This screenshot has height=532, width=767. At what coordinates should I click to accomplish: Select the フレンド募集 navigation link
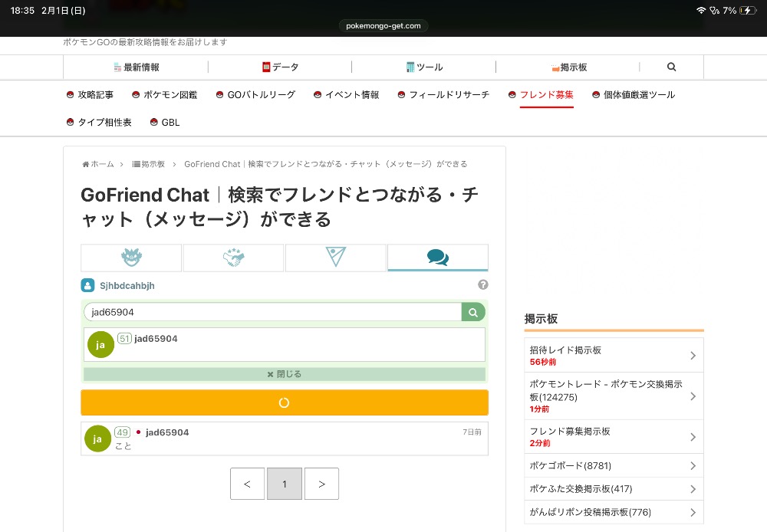coord(546,95)
